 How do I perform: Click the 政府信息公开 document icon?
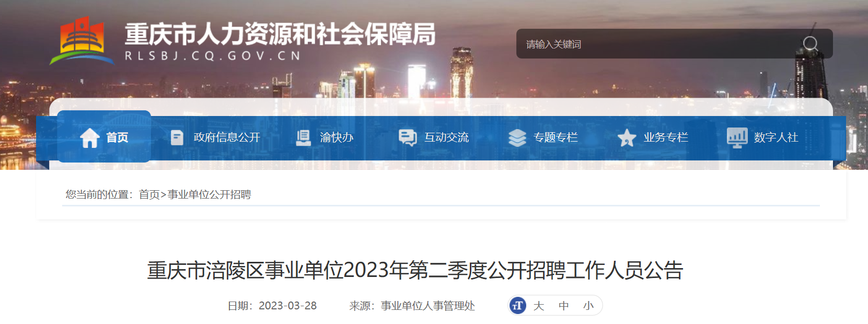[x=177, y=137]
